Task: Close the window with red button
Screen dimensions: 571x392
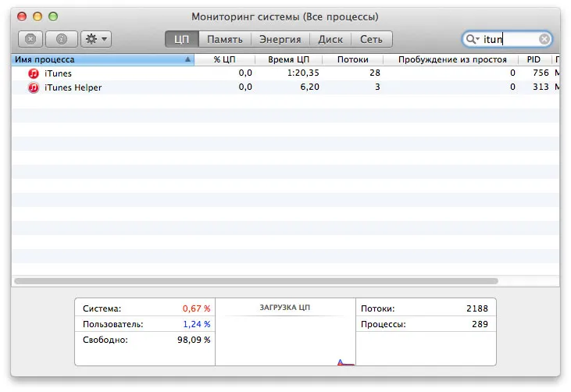Action: pos(22,16)
